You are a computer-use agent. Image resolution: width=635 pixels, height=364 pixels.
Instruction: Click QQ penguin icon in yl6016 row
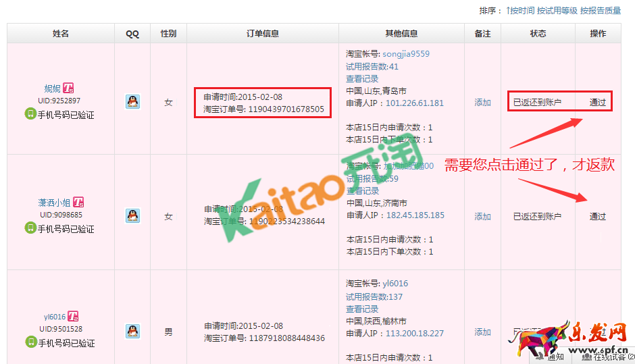(133, 332)
